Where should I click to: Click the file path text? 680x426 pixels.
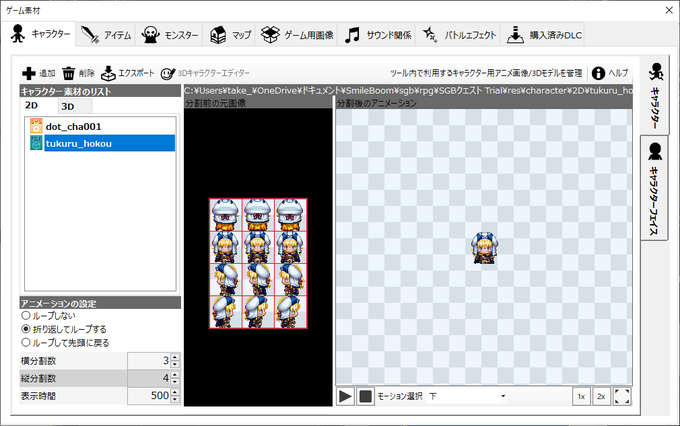click(408, 90)
